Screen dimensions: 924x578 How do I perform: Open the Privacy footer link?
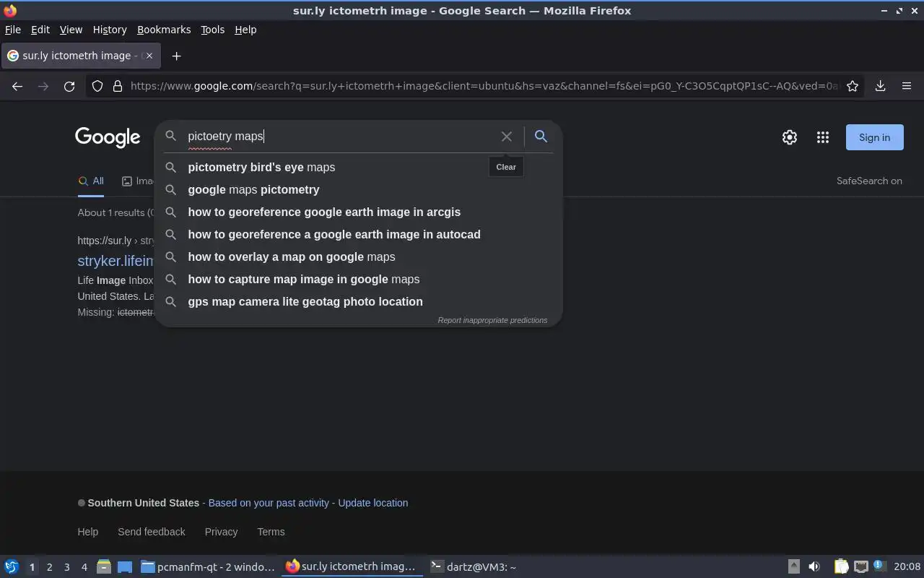[x=221, y=532]
